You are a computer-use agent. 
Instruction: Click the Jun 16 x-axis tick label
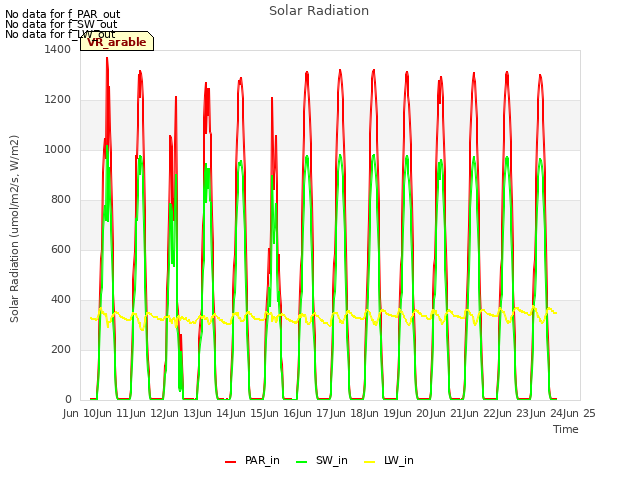click(x=280, y=413)
